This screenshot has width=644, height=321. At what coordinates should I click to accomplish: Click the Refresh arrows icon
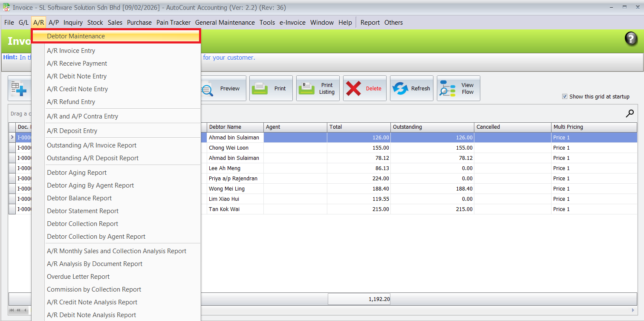401,89
